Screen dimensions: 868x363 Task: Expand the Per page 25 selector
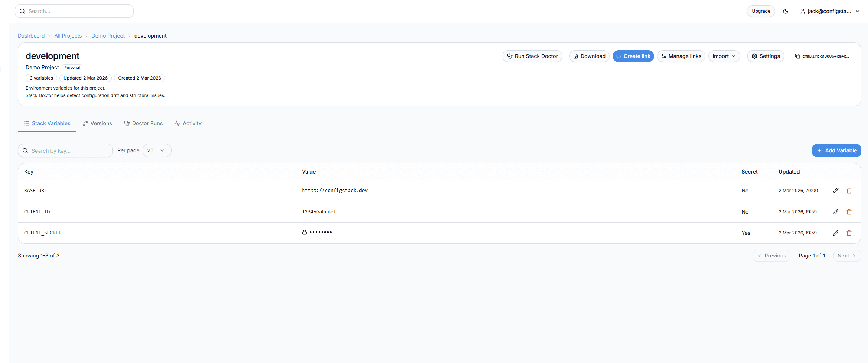(x=157, y=150)
